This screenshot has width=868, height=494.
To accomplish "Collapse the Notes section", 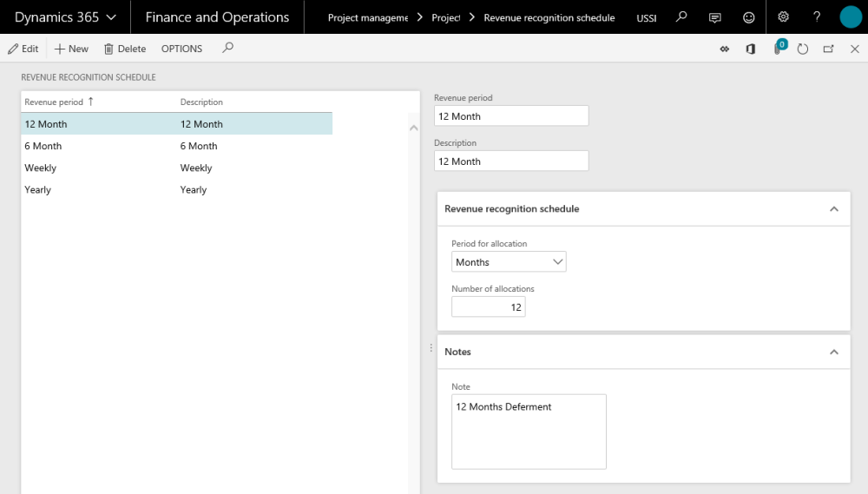I will point(833,352).
